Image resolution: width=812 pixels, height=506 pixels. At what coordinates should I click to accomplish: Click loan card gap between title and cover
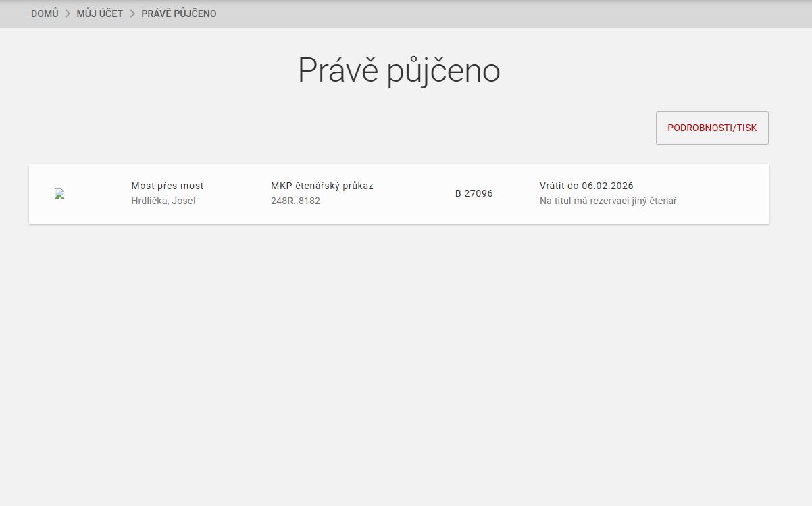pos(98,194)
